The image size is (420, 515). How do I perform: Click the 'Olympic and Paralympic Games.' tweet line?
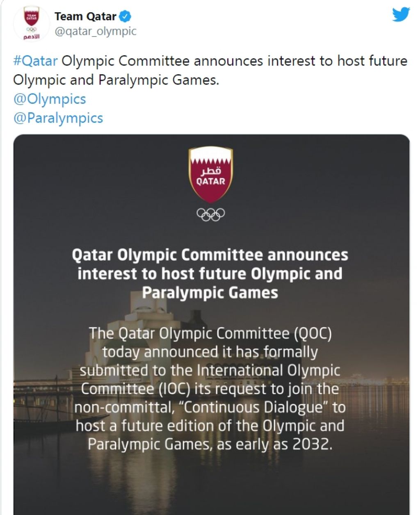pos(116,80)
